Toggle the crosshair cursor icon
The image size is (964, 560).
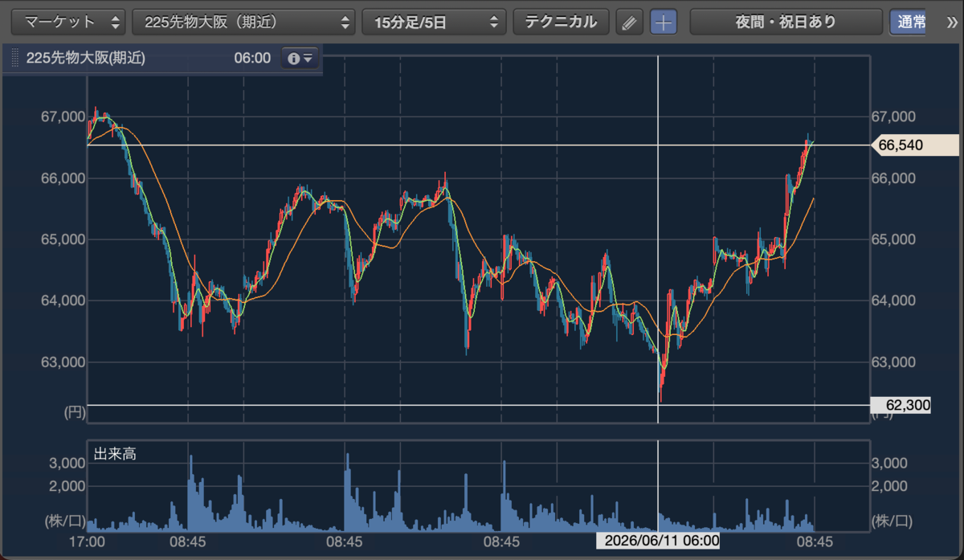pyautogui.click(x=663, y=22)
